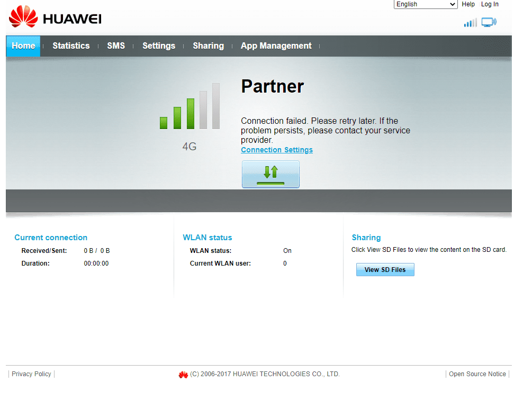Click the Duration value 00:00:00
This screenshot has width=532, height=400.
pos(96,263)
